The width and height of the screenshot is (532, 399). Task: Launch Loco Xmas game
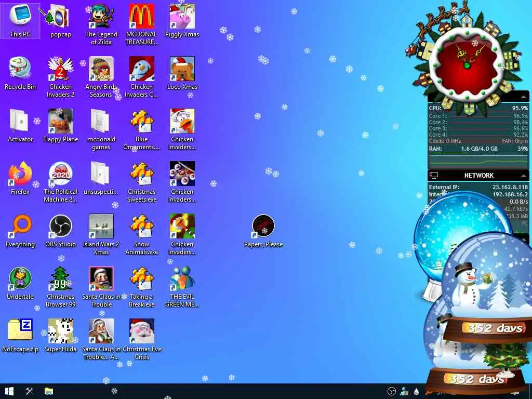pyautogui.click(x=182, y=73)
